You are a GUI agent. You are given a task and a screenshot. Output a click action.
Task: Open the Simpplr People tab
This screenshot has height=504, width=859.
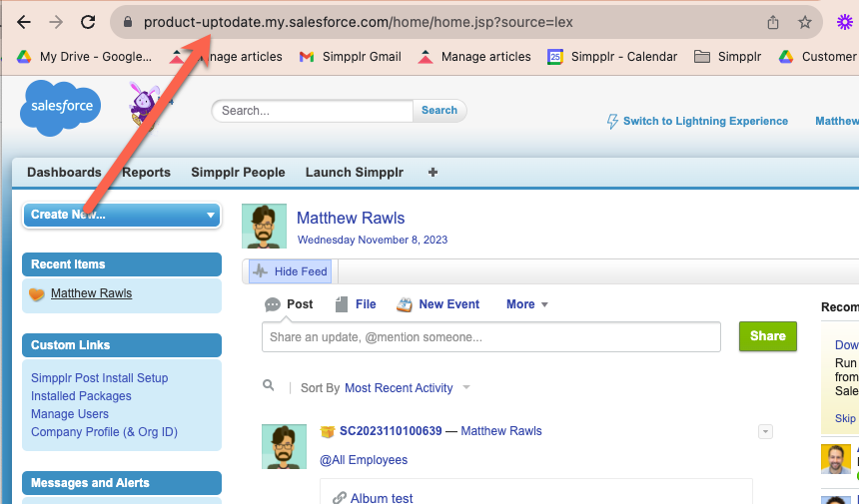238,173
